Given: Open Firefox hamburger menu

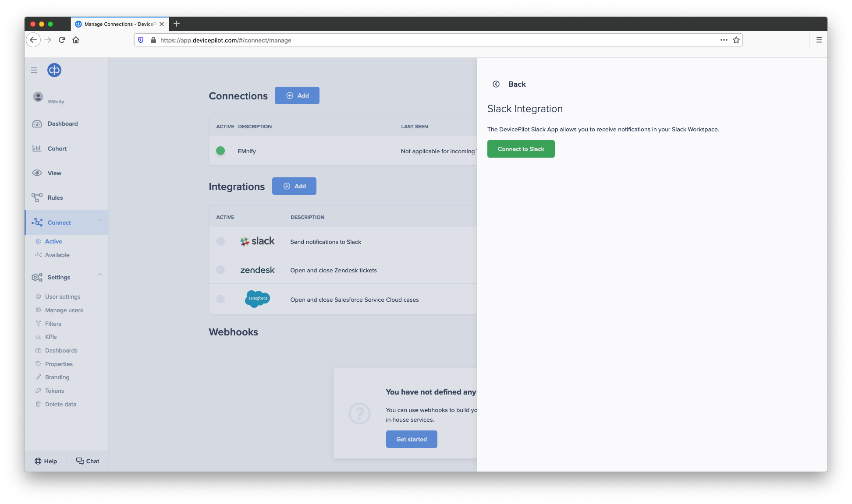Looking at the screenshot, I should pos(819,40).
